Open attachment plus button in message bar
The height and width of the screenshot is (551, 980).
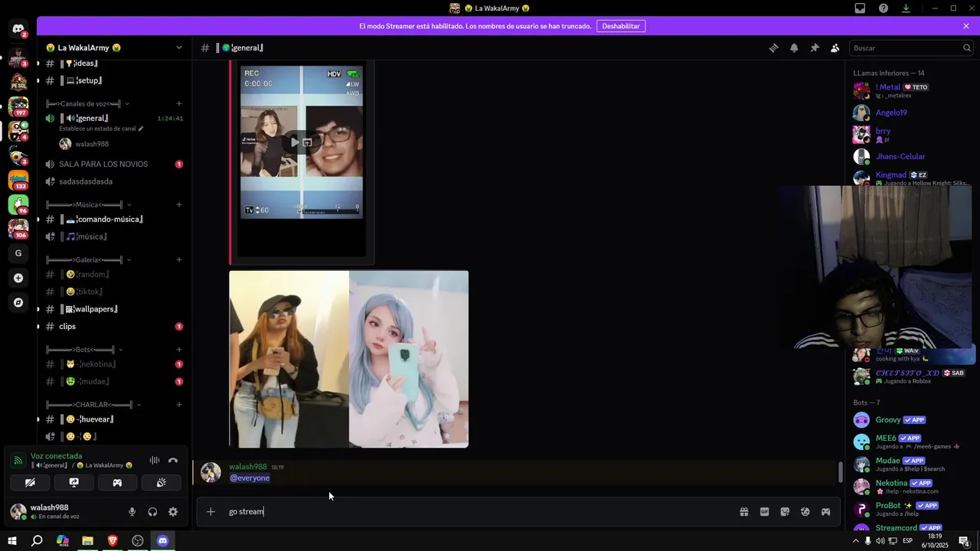pyautogui.click(x=211, y=511)
